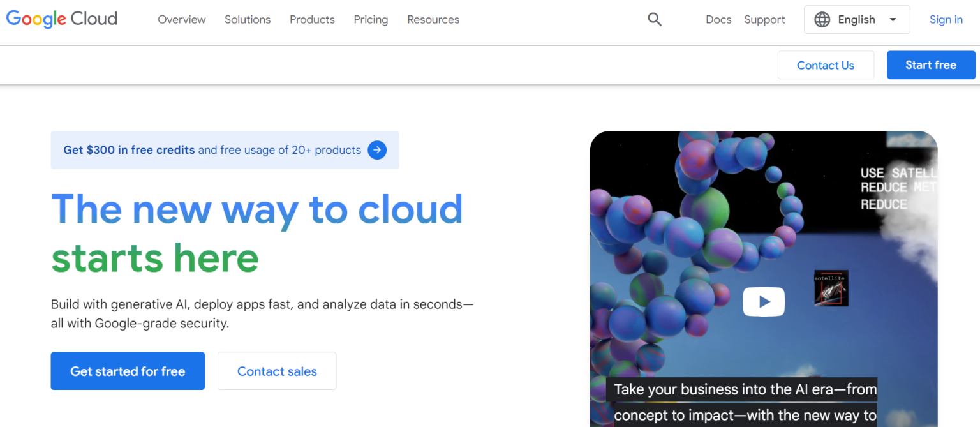Open the English language dropdown
The width and height of the screenshot is (980, 427).
pyautogui.click(x=857, y=19)
